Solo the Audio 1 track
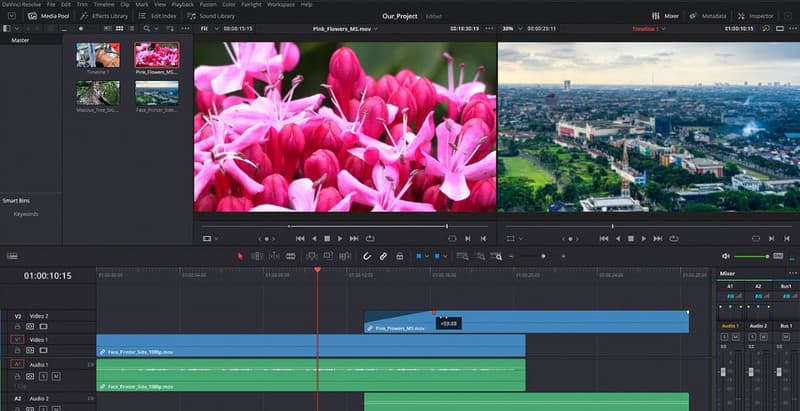 coord(43,376)
